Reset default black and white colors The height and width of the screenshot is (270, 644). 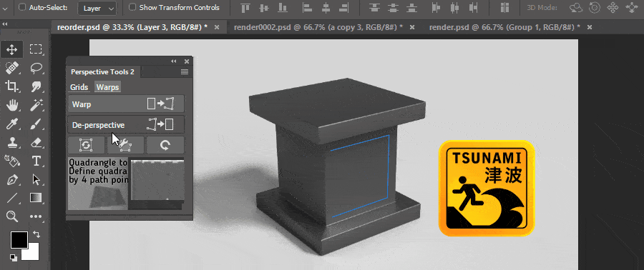tap(14, 257)
